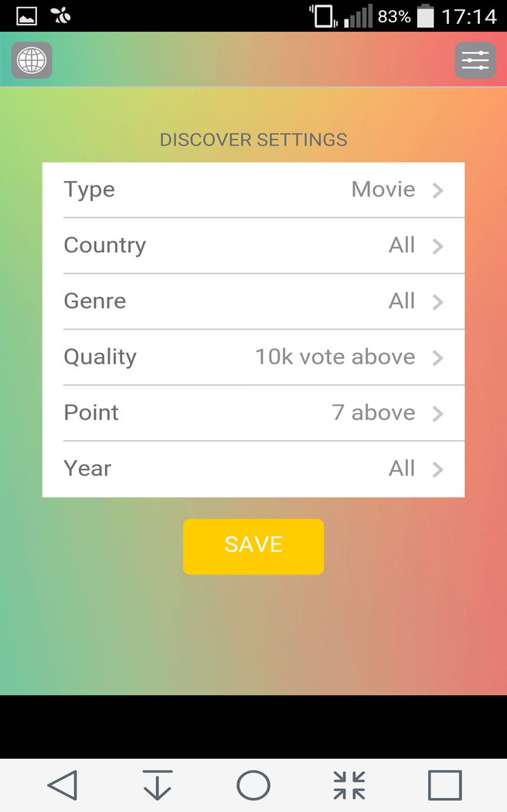Open the Year row chevron
The height and width of the screenshot is (812, 507).
[438, 469]
